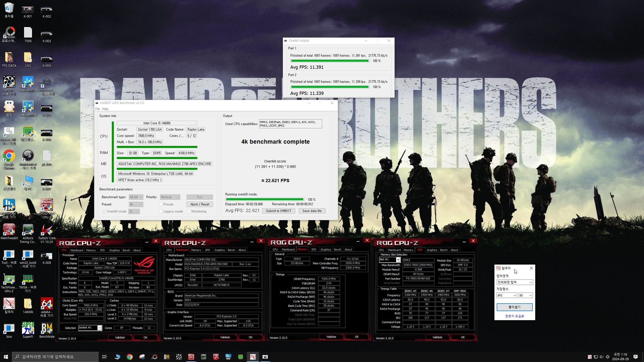Switch to Mainboard tab in first CPU-Z window
Image resolution: width=644 pixels, height=362 pixels.
77,250
